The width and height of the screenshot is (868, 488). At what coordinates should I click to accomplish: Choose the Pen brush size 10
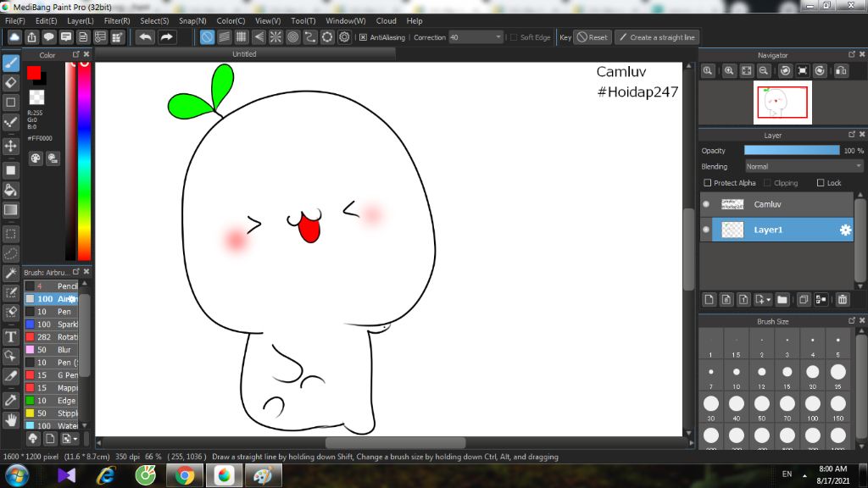coord(52,312)
